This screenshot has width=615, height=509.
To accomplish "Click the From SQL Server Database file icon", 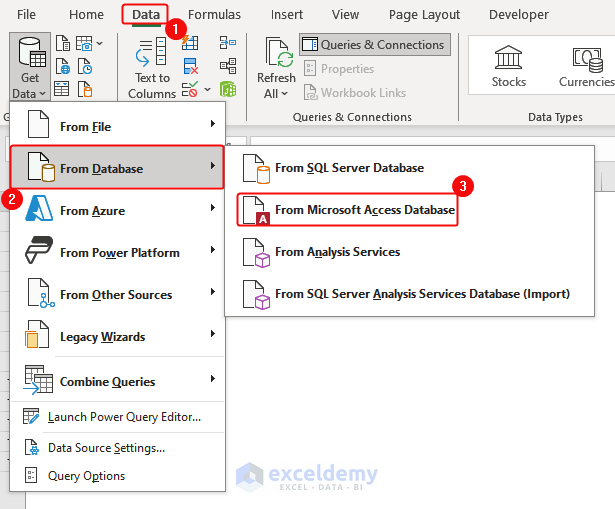I will point(256,169).
